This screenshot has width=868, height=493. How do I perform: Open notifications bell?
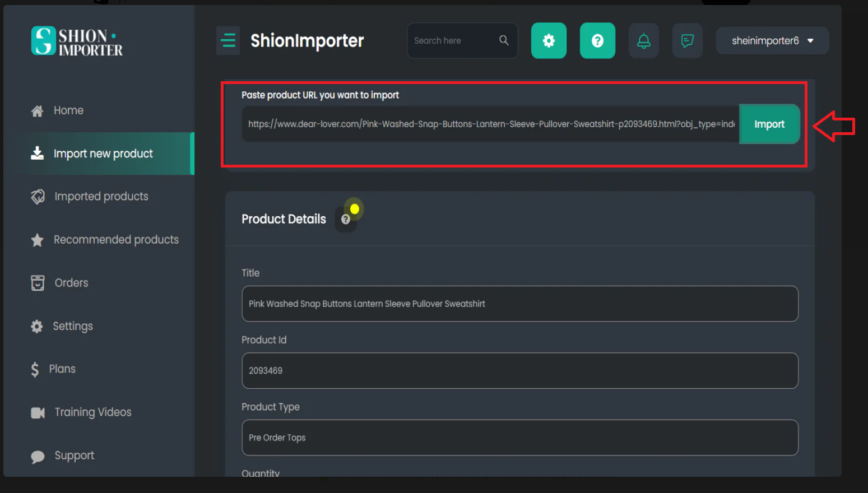point(644,40)
